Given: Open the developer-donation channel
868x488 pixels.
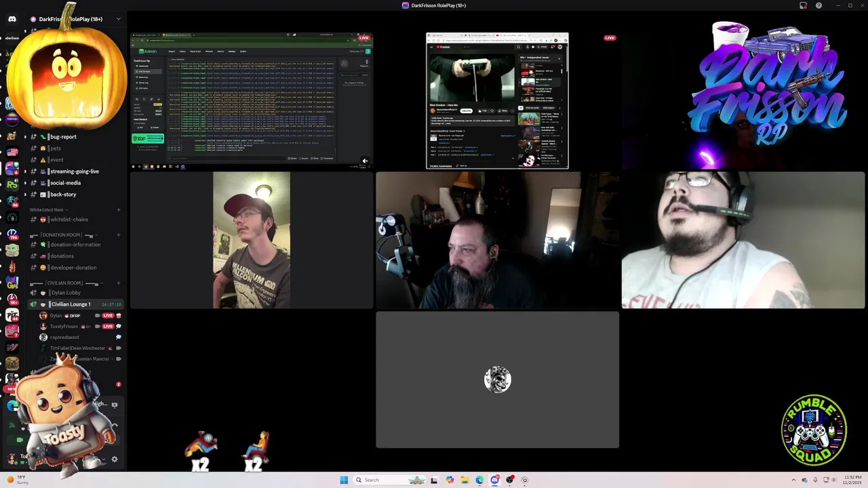Looking at the screenshot, I should [75, 268].
